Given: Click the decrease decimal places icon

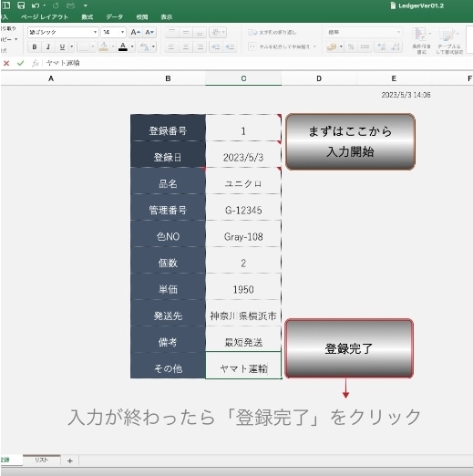Looking at the screenshot, I should (396, 47).
